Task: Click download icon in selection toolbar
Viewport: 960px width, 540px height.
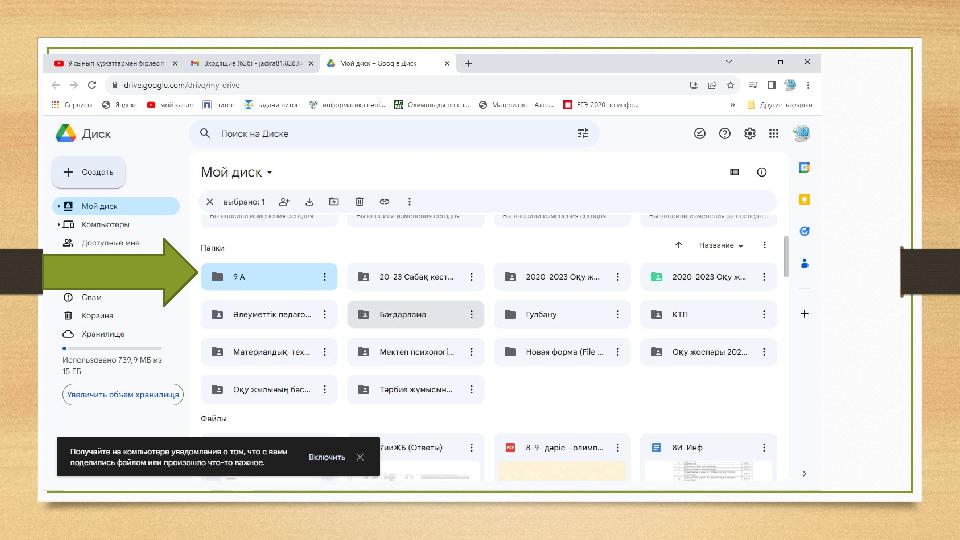Action: (309, 201)
